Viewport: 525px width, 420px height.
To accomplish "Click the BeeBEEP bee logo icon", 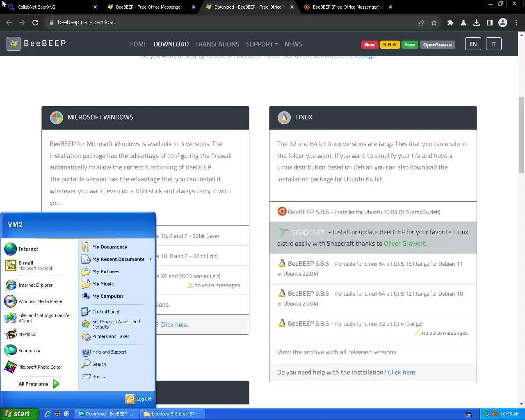I will [14, 44].
